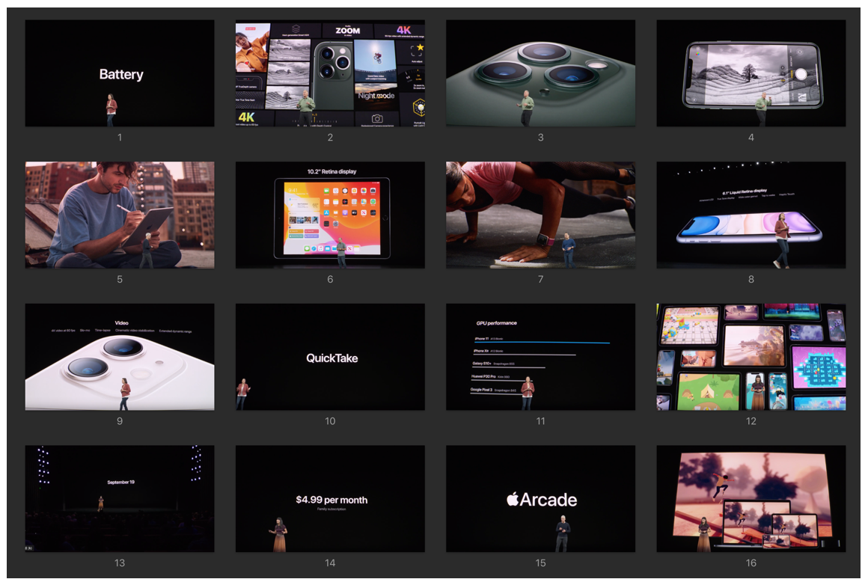
Task: Pick slide 16 with game on devices
Action: 751,498
